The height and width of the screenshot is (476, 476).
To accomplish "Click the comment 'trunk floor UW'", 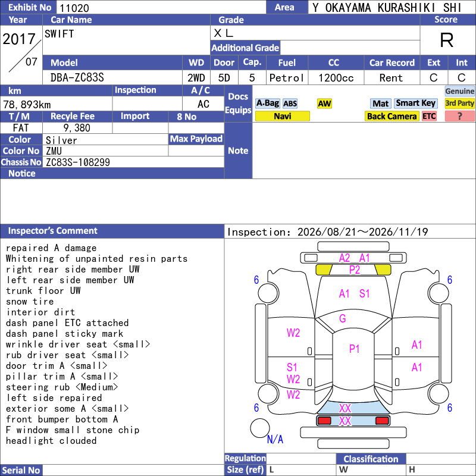I will coord(43,291).
